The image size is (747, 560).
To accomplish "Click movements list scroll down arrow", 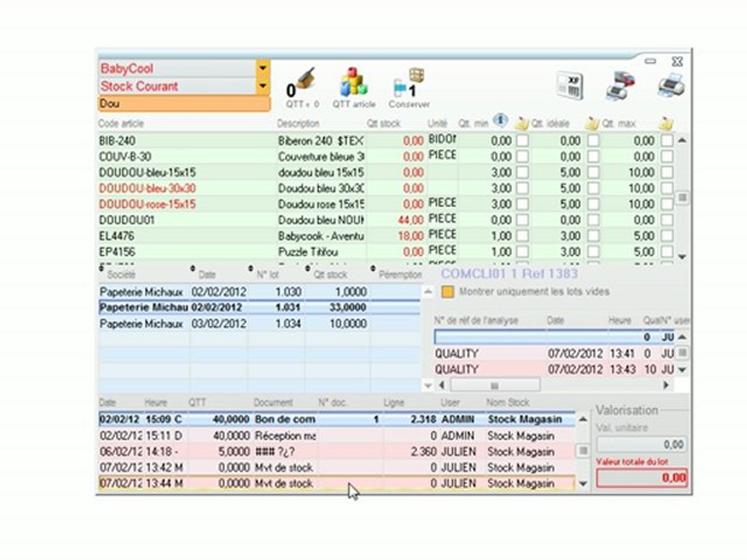I will point(583,484).
